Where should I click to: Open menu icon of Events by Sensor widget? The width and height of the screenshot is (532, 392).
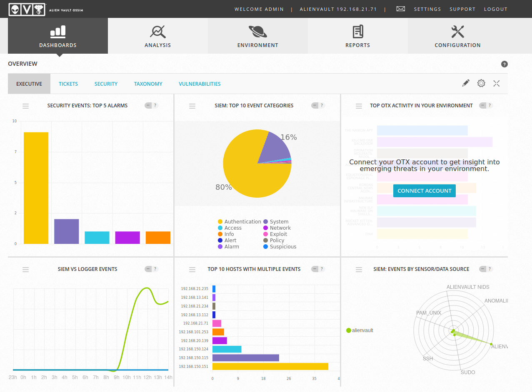359,270
